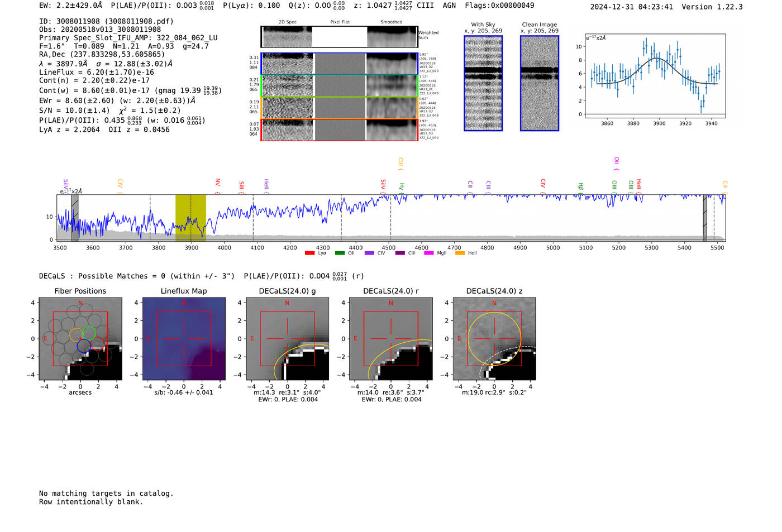Click the red fiber circle in Fiber Positions
The image size is (782, 532).
click(97, 344)
